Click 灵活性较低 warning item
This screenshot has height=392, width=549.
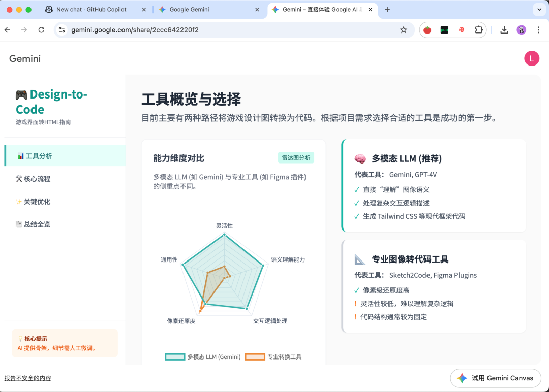tap(407, 304)
